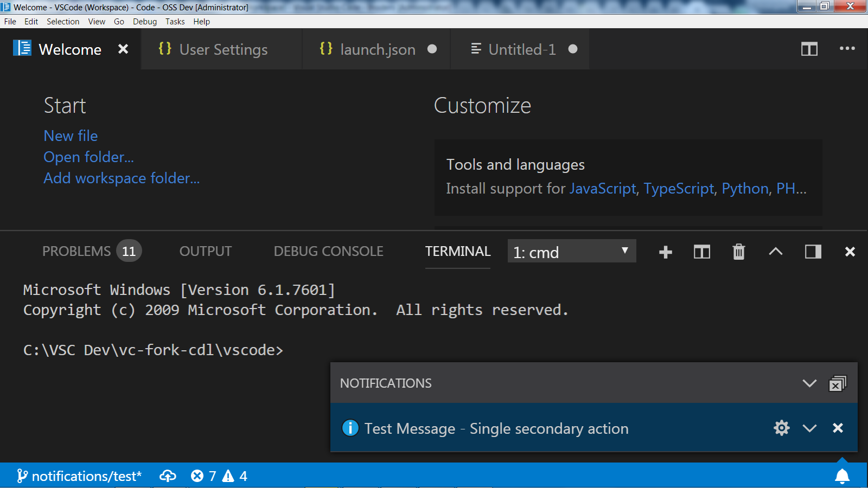Move panel to the right side
The width and height of the screenshot is (868, 488).
[x=813, y=252]
